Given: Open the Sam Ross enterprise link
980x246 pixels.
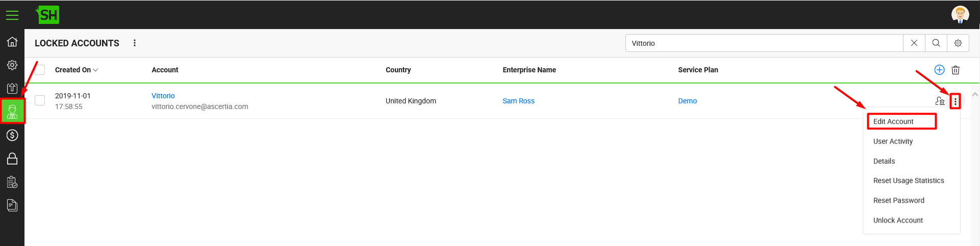Looking at the screenshot, I should [518, 101].
